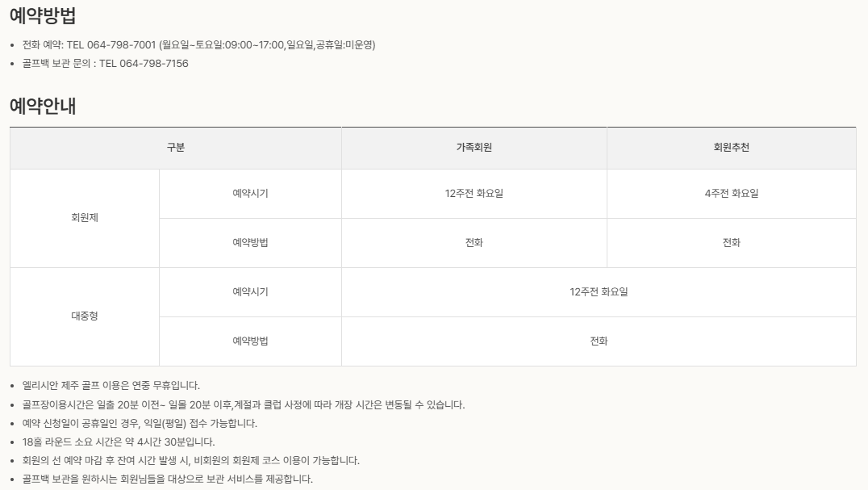Click 전화 in the 대중형 row

(599, 341)
